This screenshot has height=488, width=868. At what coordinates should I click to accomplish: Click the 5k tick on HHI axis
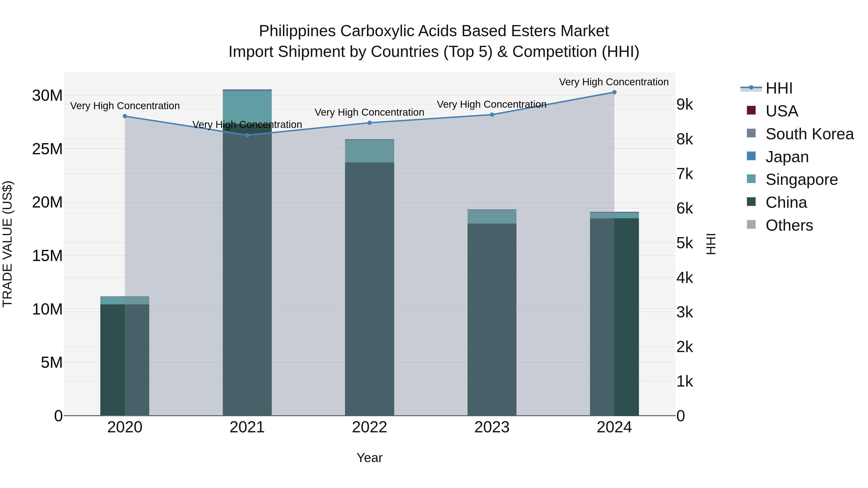tap(685, 243)
